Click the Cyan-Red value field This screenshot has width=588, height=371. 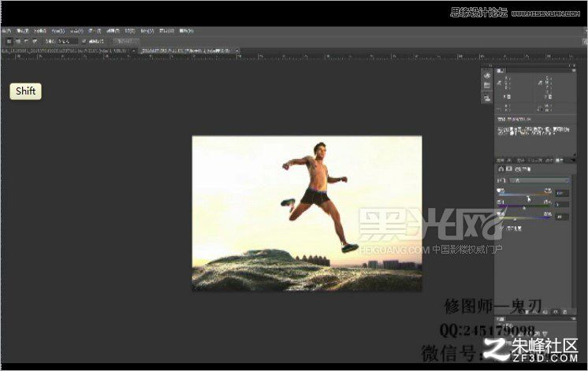pyautogui.click(x=562, y=193)
